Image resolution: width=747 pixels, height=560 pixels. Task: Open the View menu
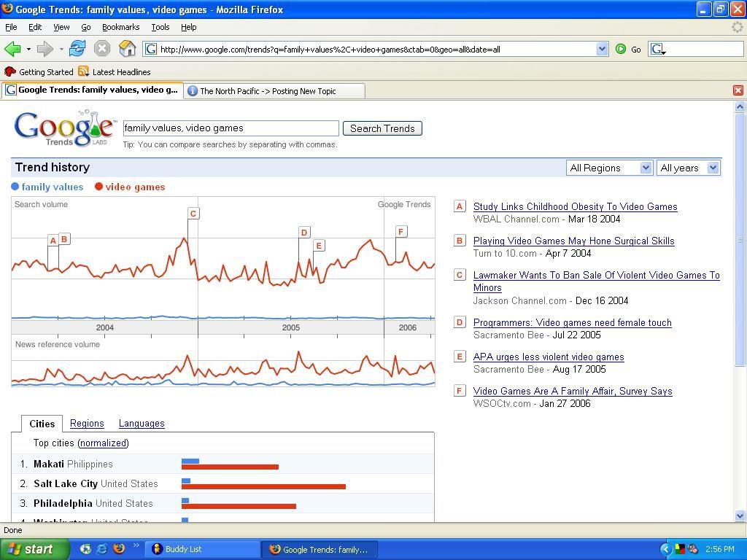pyautogui.click(x=61, y=27)
